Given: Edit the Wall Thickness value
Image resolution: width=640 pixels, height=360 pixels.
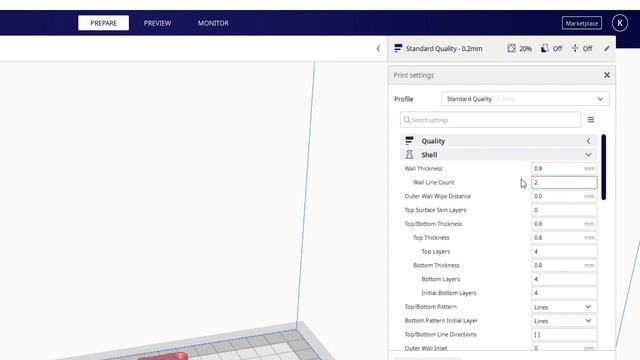Looking at the screenshot, I should tap(564, 169).
